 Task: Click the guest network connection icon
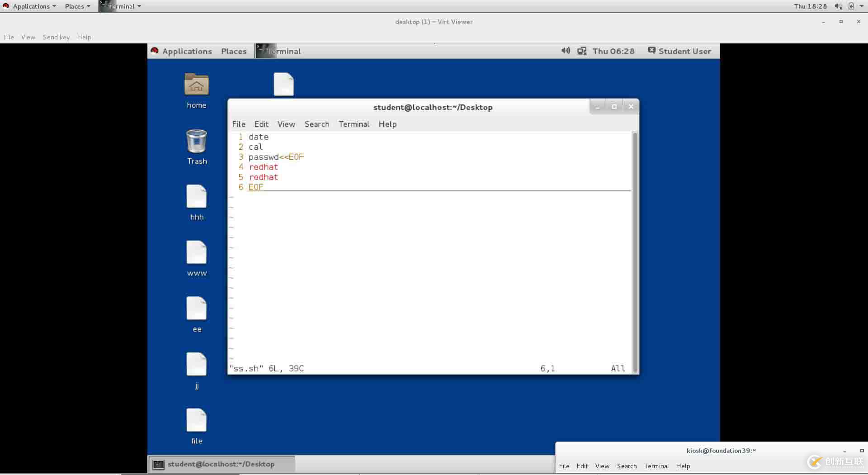582,51
